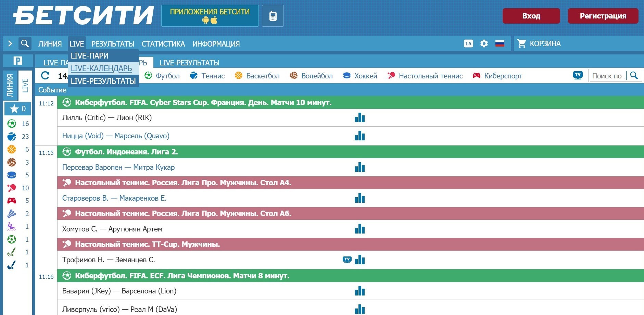Toggle the Теннис filter in the filter bar
Screen dimensions: 644x315
pos(207,76)
